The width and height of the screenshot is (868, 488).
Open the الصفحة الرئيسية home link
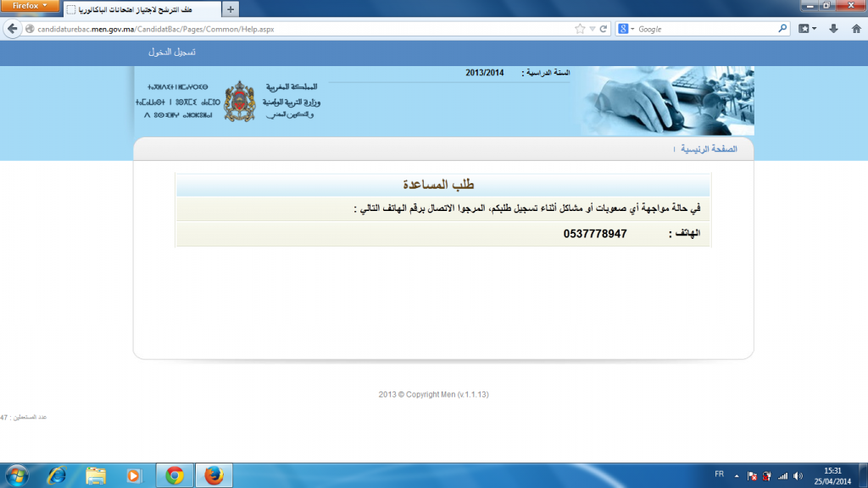pos(709,149)
